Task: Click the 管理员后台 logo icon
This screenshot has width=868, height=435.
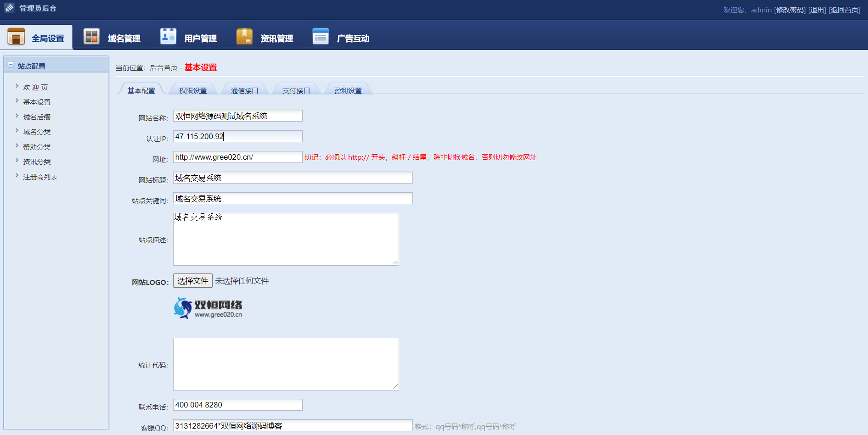Action: coord(9,8)
